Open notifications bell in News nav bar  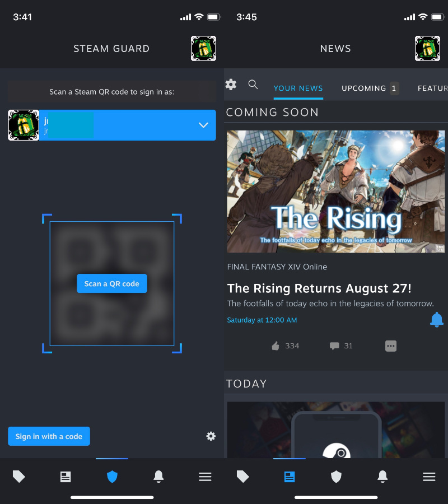[382, 477]
